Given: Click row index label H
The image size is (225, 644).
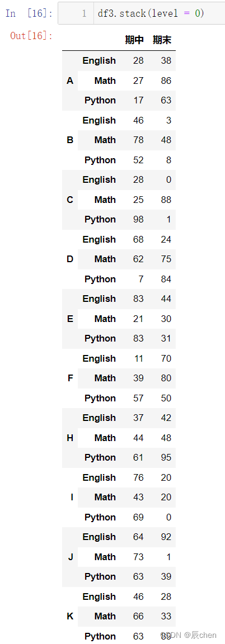Looking at the screenshot, I should (x=70, y=438).
